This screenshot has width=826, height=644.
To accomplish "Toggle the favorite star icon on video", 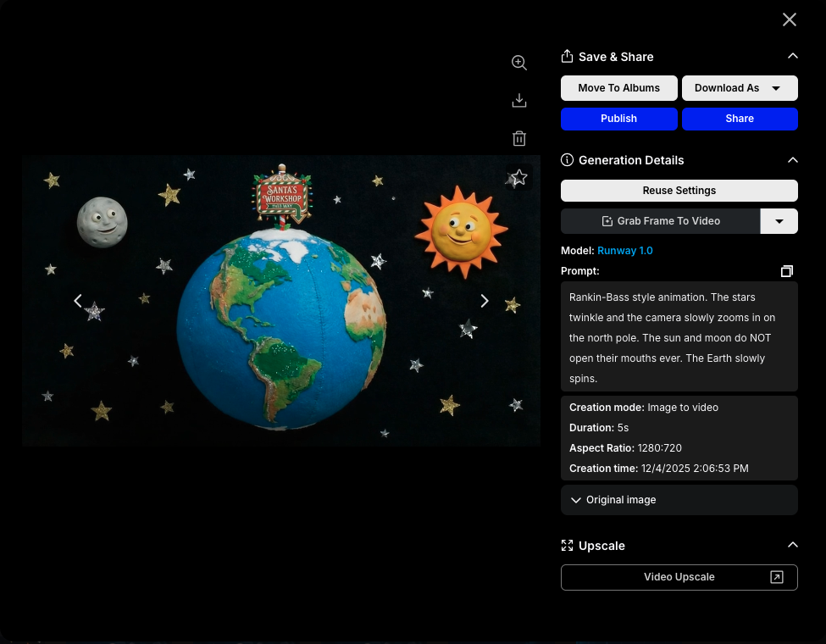I will [518, 178].
